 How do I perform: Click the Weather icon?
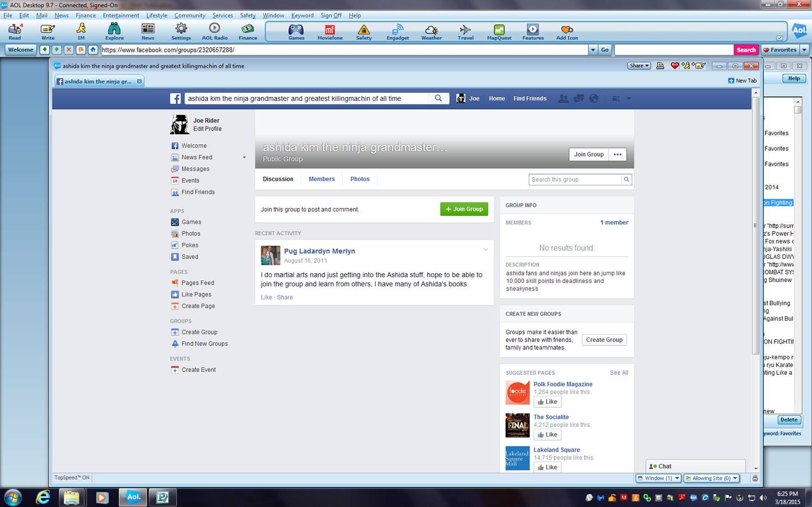(x=431, y=32)
